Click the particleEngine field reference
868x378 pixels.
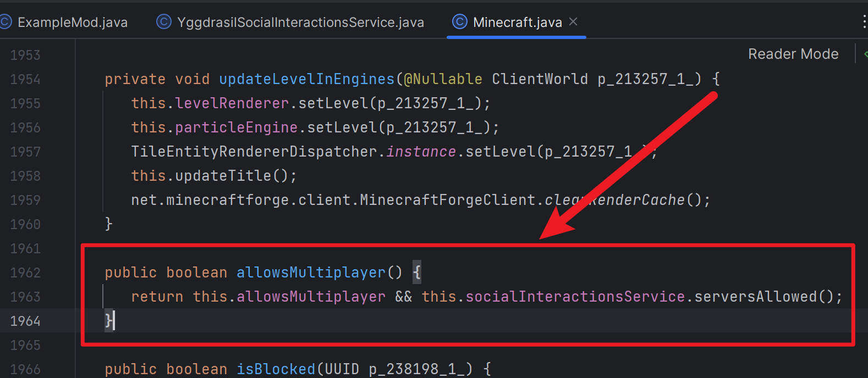point(237,127)
